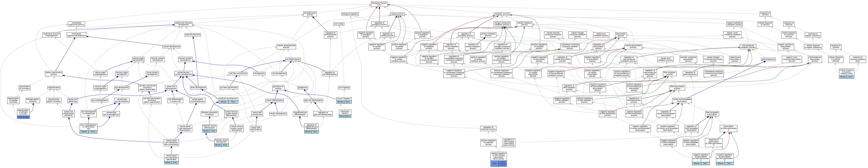
Task: Click the 'lens development in camera-type eye' node
Action: tap(89, 114)
